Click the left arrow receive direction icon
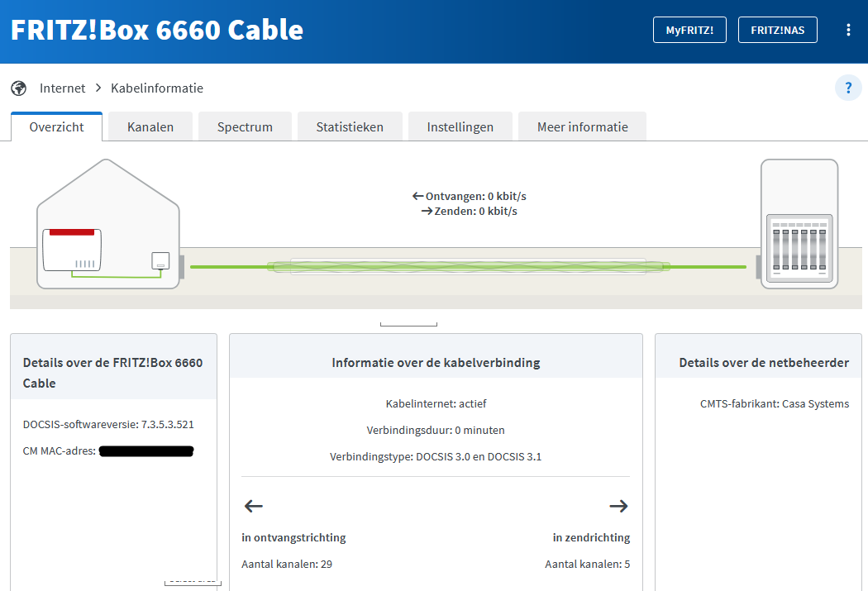This screenshot has height=591, width=868. point(254,506)
